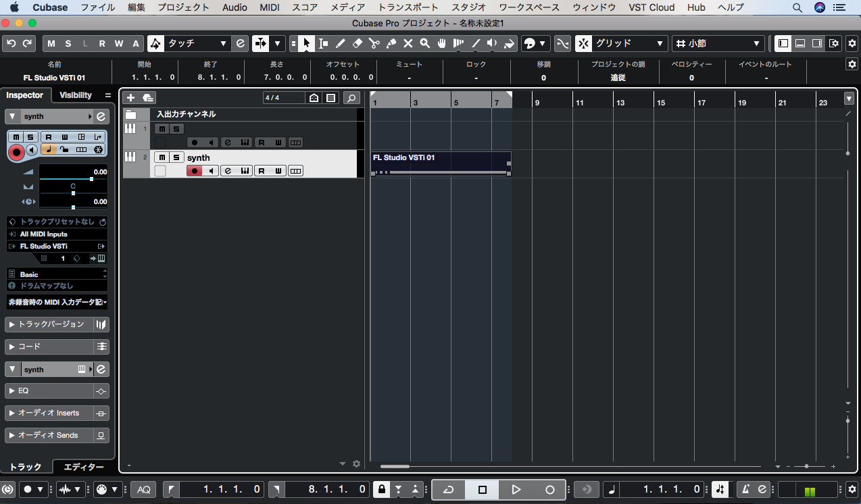Viewport: 861px width, 504px height.
Task: Select the hand Comp tool
Action: [x=442, y=43]
